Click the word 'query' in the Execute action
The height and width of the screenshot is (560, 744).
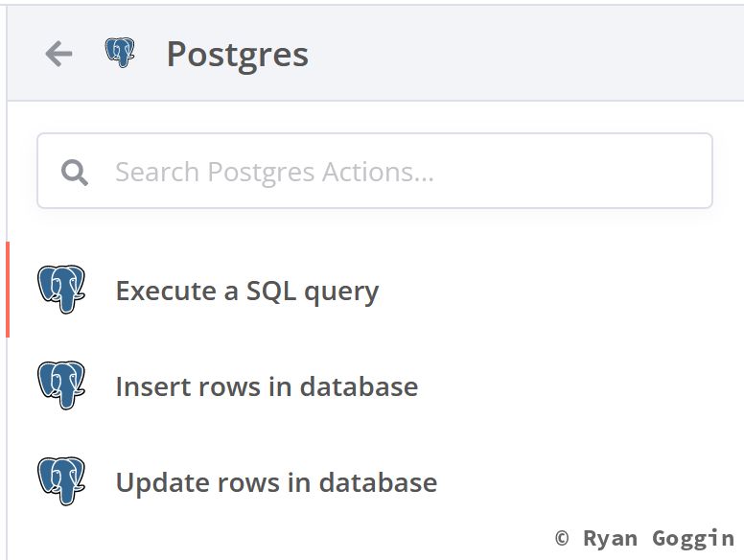pos(341,292)
